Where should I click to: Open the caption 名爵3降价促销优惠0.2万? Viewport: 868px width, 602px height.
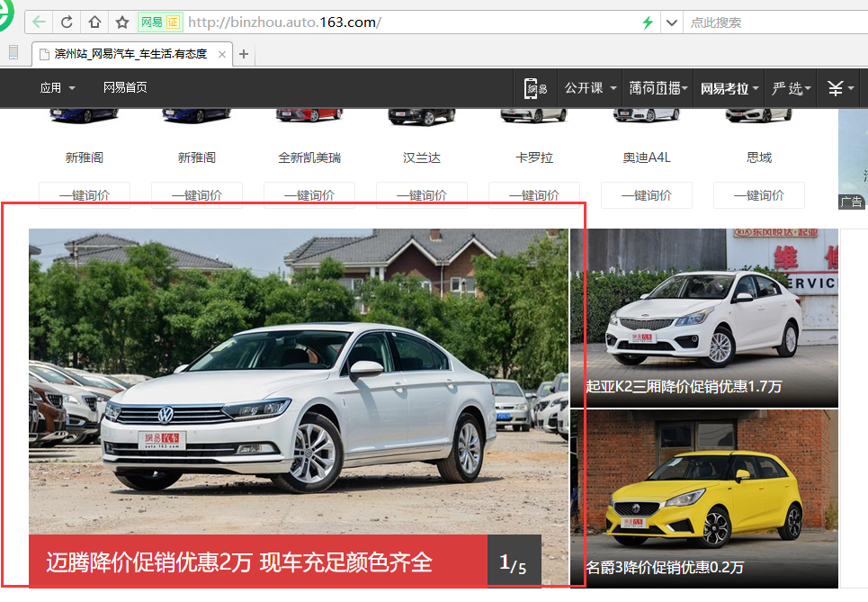point(665,567)
